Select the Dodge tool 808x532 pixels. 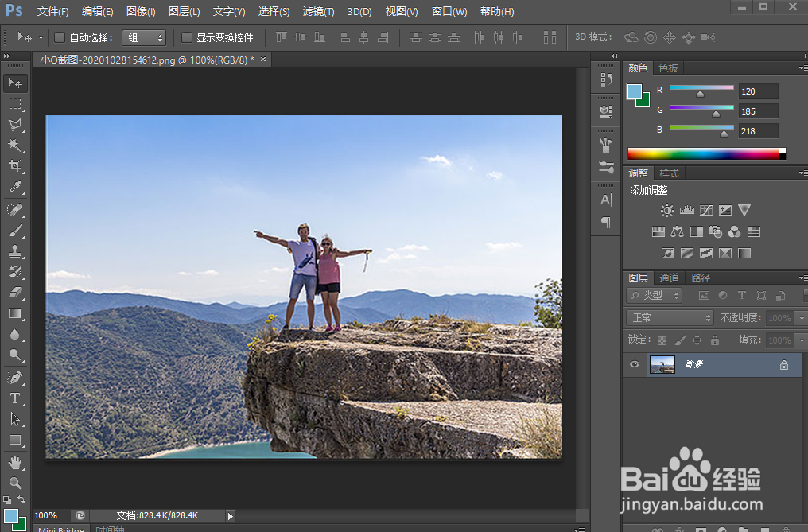[15, 355]
